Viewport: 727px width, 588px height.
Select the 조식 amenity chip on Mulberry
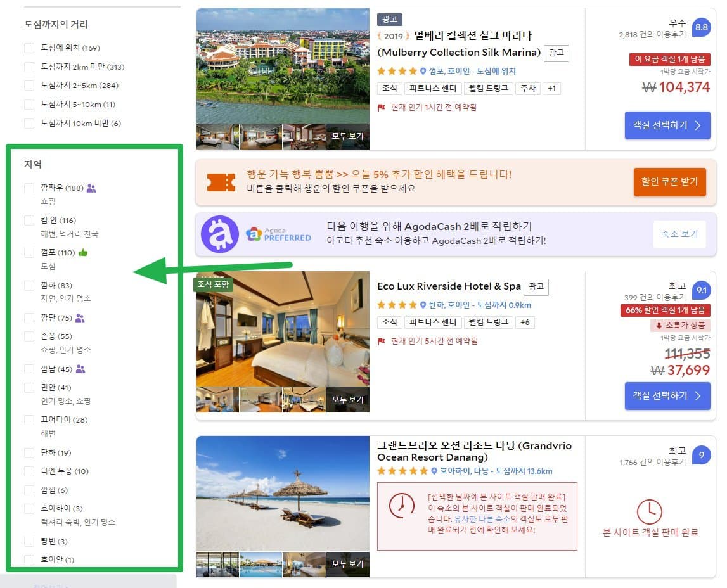[x=389, y=89]
